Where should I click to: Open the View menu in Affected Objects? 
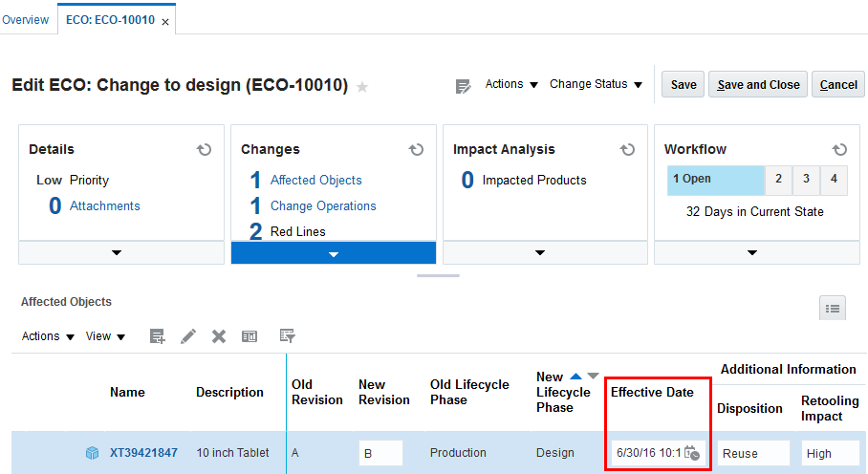click(105, 336)
